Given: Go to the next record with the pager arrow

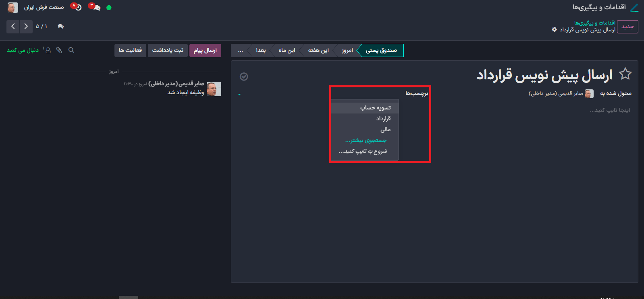Looking at the screenshot, I should 26,27.
